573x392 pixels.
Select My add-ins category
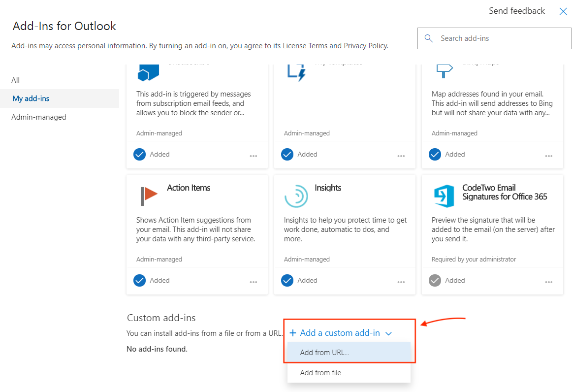[60, 98]
